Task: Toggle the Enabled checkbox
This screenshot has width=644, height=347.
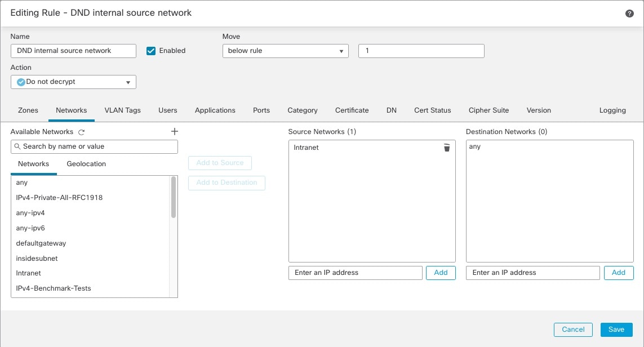Action: 151,51
